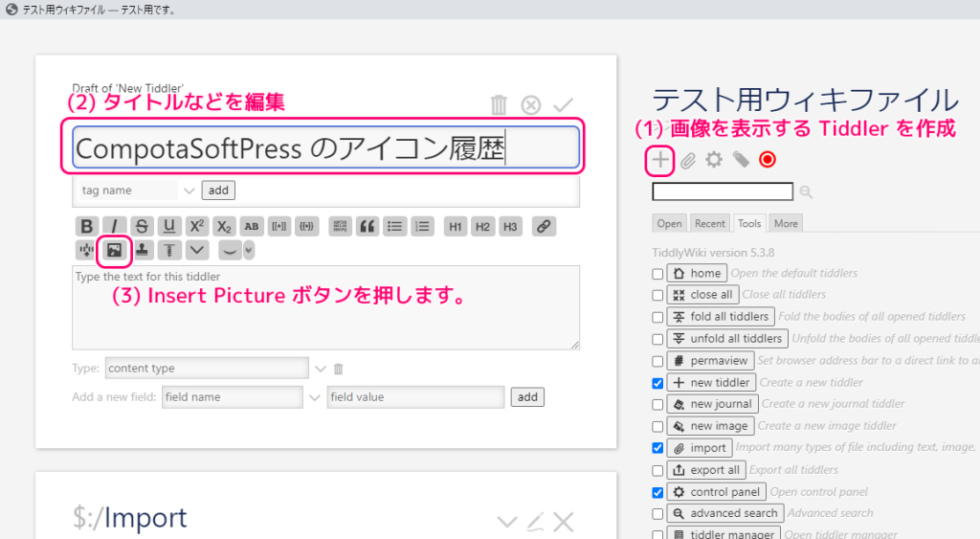Insert a bulleted list
This screenshot has height=539, width=980.
click(x=395, y=226)
